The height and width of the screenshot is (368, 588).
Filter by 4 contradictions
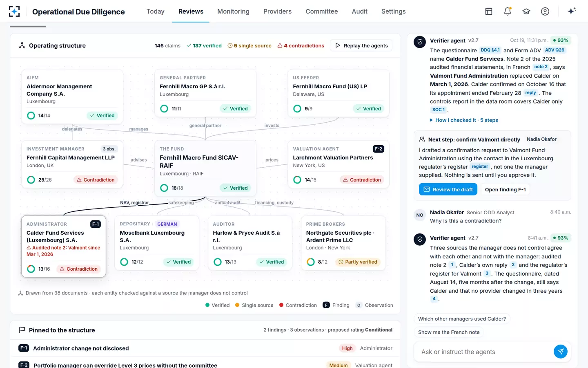click(x=301, y=46)
